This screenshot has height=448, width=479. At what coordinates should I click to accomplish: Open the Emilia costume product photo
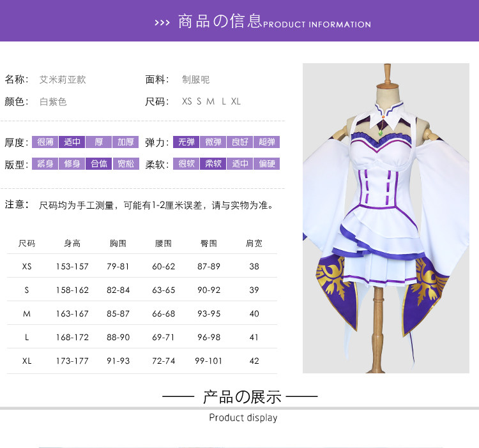[x=386, y=218]
